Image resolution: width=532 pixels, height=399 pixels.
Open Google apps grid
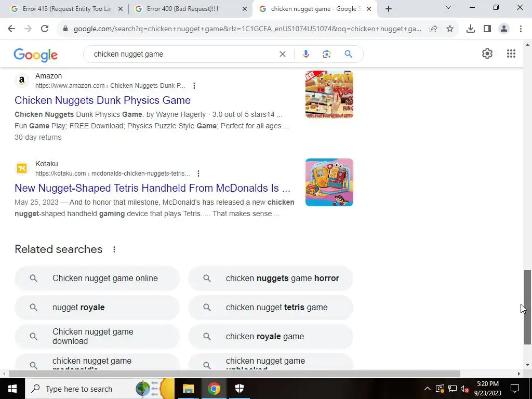[x=511, y=54]
